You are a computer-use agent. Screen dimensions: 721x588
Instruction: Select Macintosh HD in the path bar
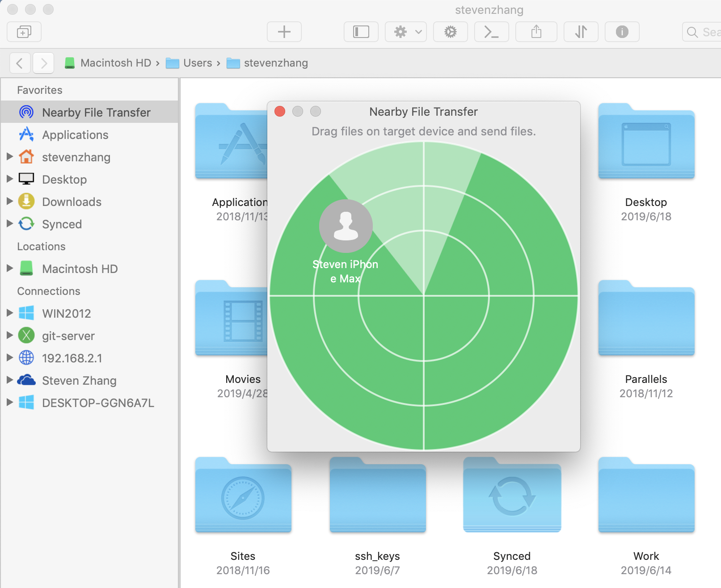click(x=108, y=63)
